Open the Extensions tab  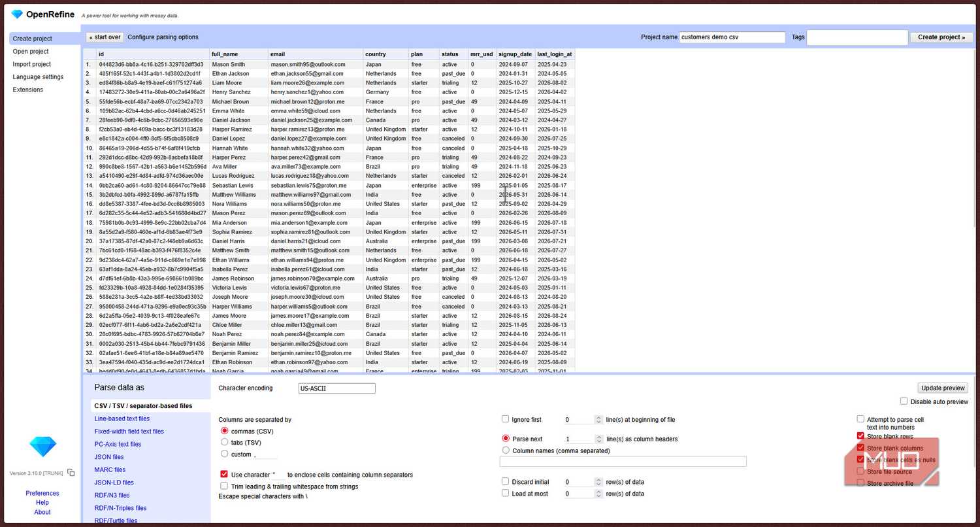click(x=28, y=90)
